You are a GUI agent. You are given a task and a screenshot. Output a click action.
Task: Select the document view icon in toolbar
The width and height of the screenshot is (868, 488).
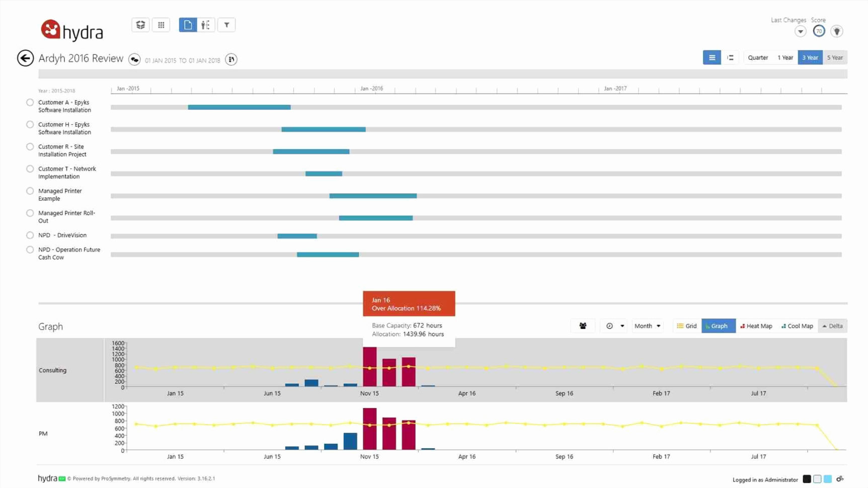point(188,25)
